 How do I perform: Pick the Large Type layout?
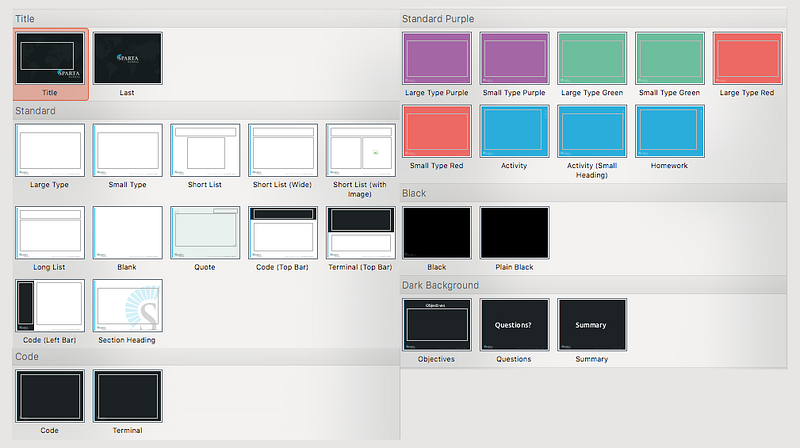50,150
